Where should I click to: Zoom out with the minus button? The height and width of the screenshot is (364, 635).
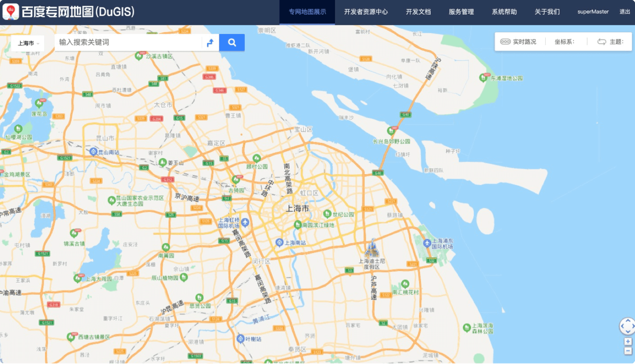[628, 351]
